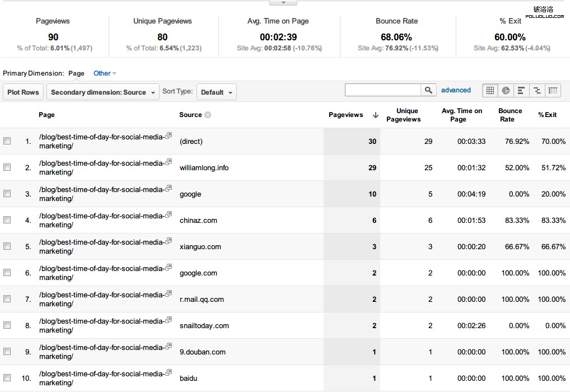Click the Plot Rows button
The image size is (570, 392).
(22, 92)
